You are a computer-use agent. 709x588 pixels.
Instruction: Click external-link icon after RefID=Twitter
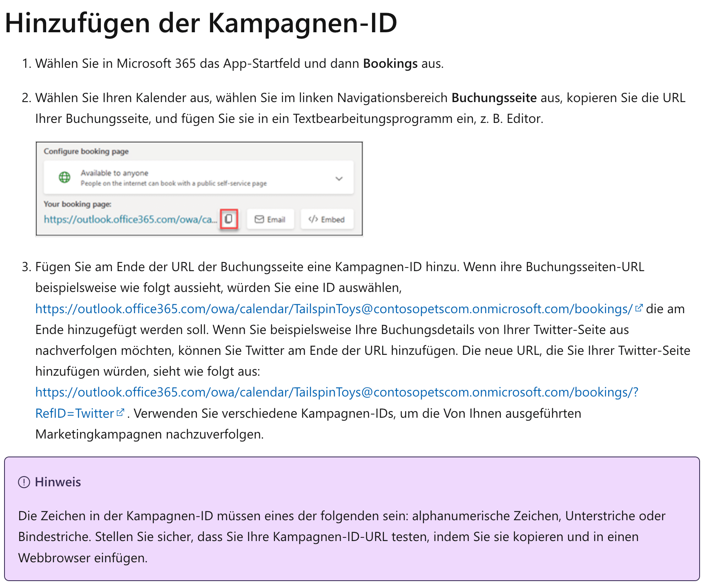pyautogui.click(x=120, y=413)
